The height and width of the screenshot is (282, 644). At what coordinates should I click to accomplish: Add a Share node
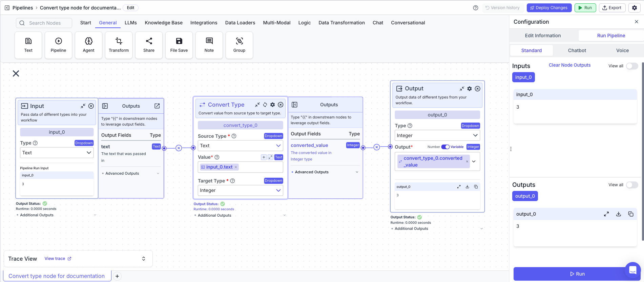tap(149, 45)
